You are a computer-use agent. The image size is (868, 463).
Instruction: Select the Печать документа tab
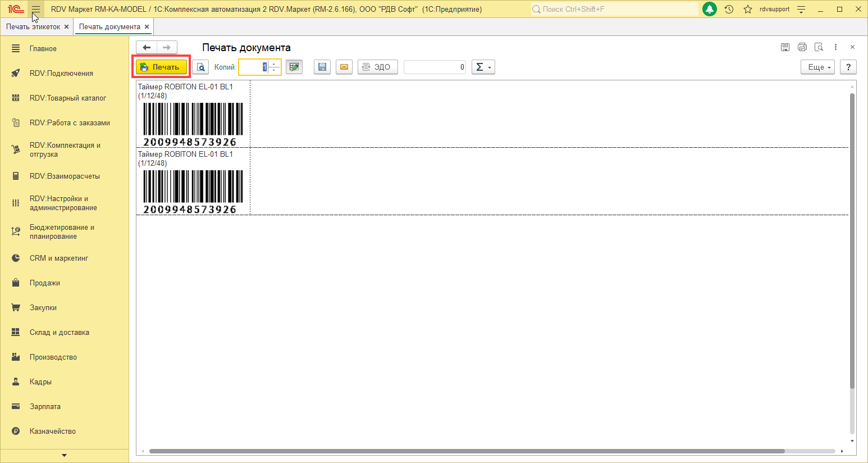pyautogui.click(x=109, y=26)
